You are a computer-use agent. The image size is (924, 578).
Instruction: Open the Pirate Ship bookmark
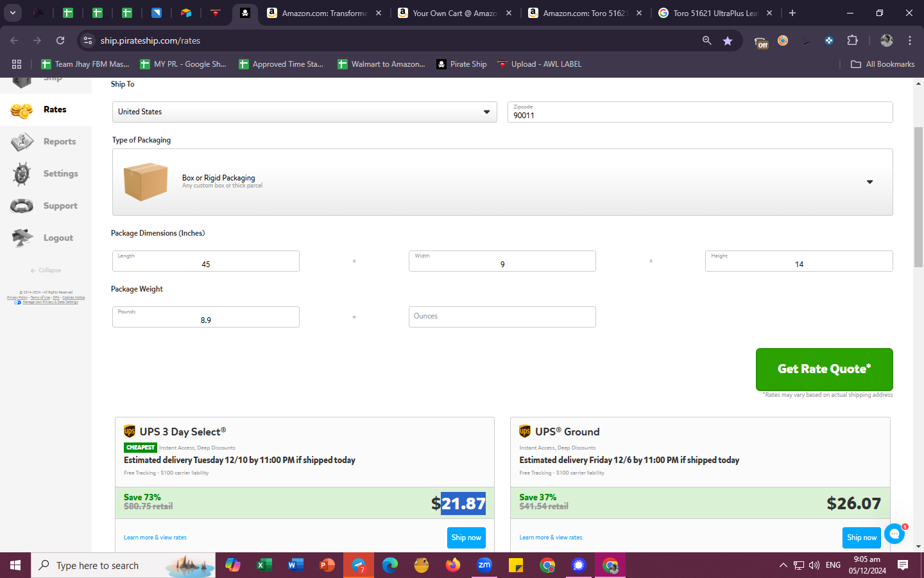pyautogui.click(x=461, y=64)
